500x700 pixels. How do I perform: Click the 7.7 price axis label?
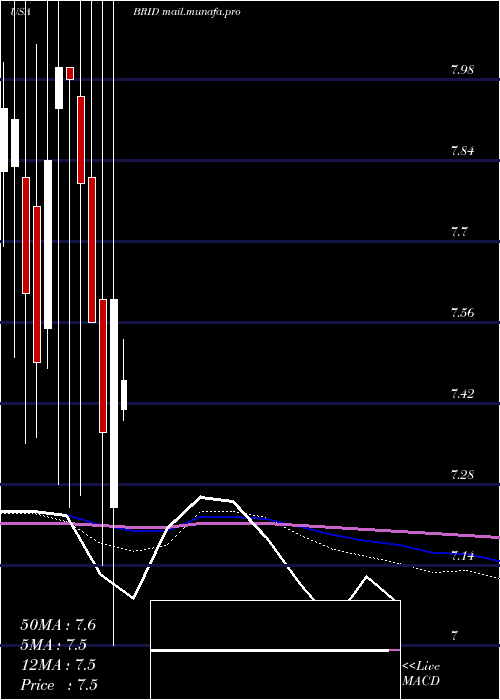[458, 232]
